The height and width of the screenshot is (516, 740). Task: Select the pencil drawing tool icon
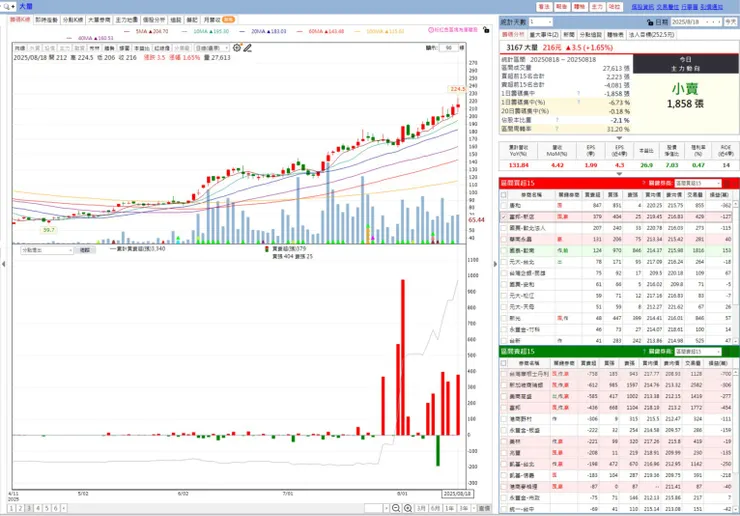pyautogui.click(x=248, y=48)
